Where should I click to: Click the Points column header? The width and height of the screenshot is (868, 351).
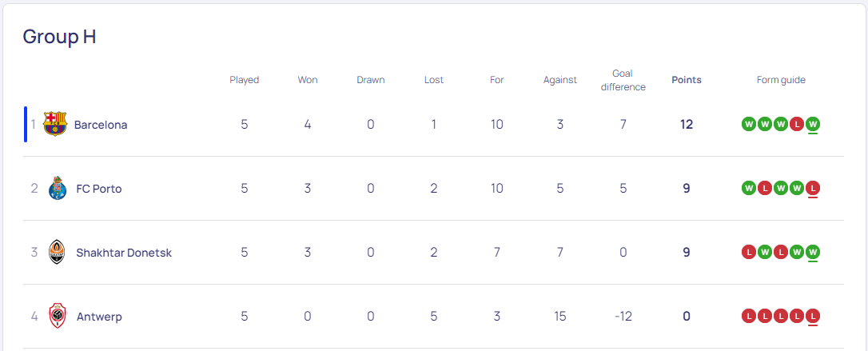687,80
